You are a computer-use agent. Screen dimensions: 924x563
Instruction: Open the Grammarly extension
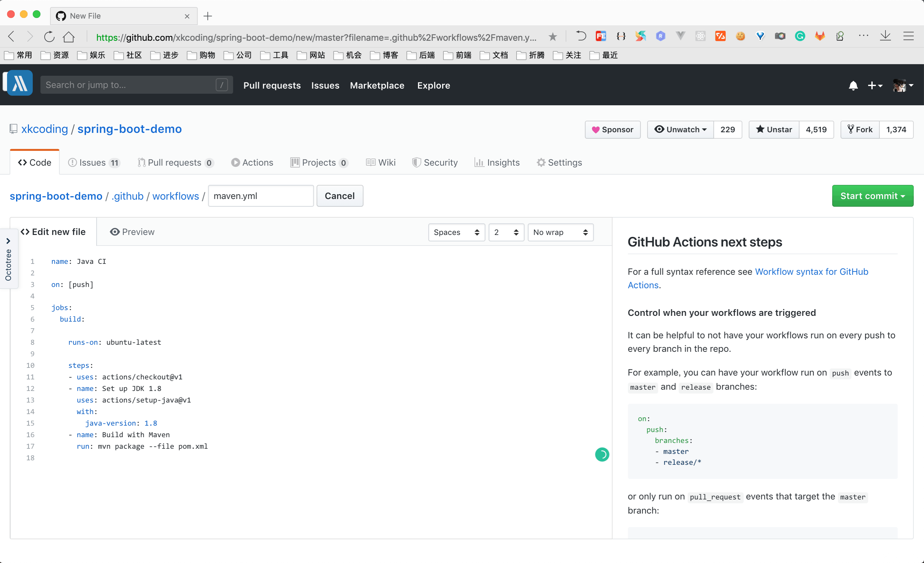click(800, 36)
